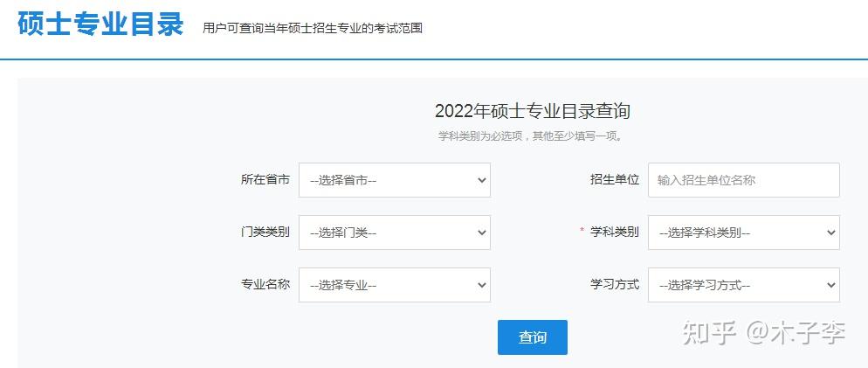The width and height of the screenshot is (868, 368).
Task: Click the red required asterisk mark
Action: click(582, 232)
